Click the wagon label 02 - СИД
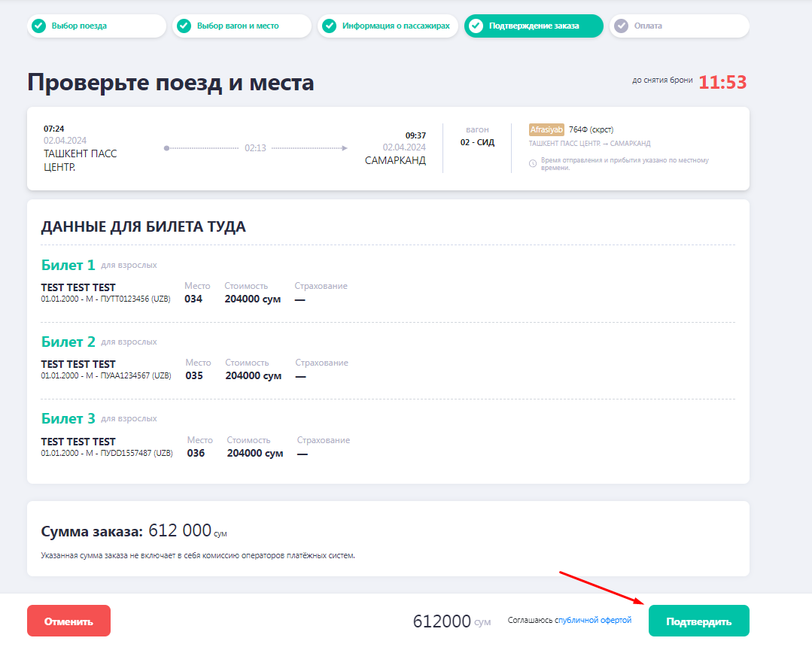Screen dimensions: 812x647 click(x=477, y=142)
